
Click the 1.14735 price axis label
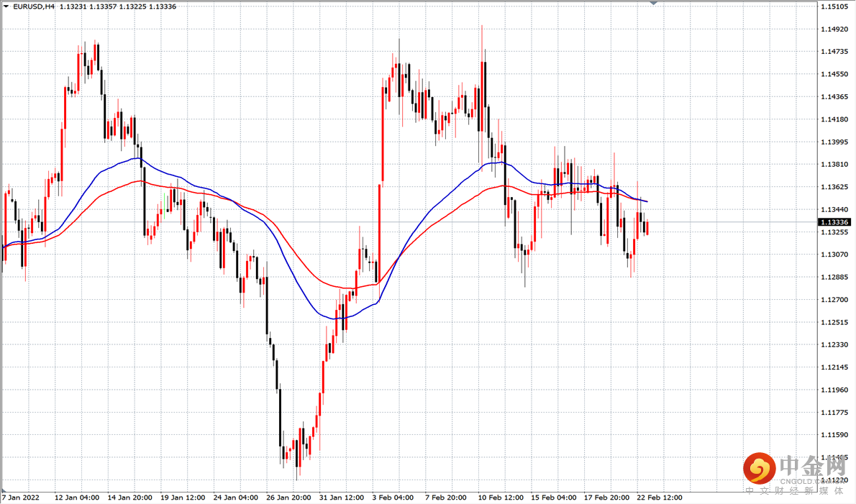point(834,52)
